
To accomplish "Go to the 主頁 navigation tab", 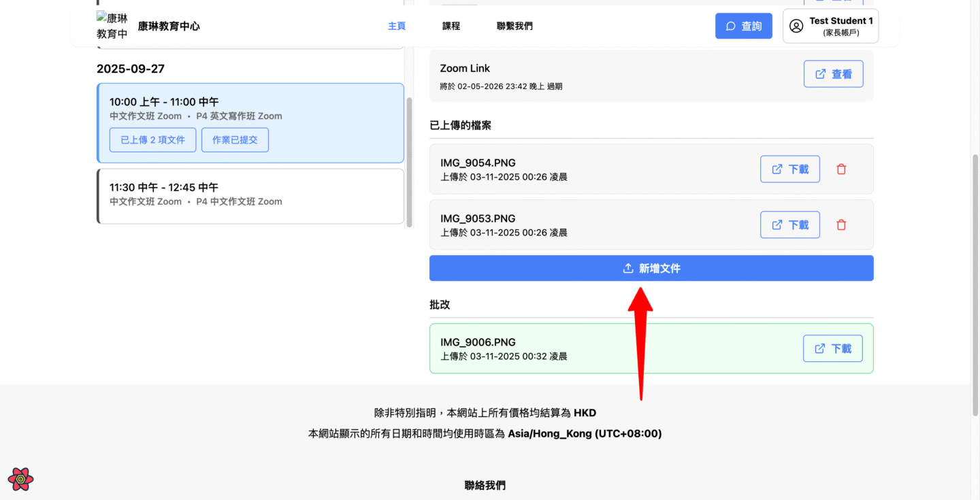I will point(397,26).
